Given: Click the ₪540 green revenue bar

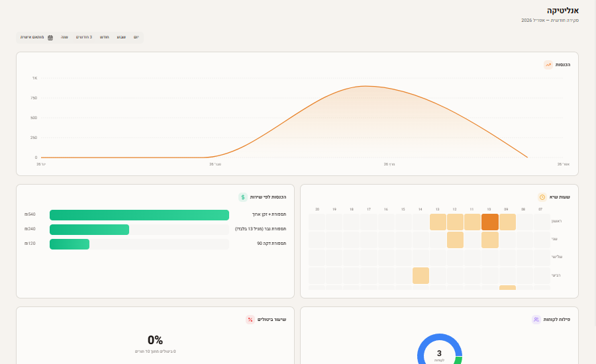Looking at the screenshot, I should (139, 215).
